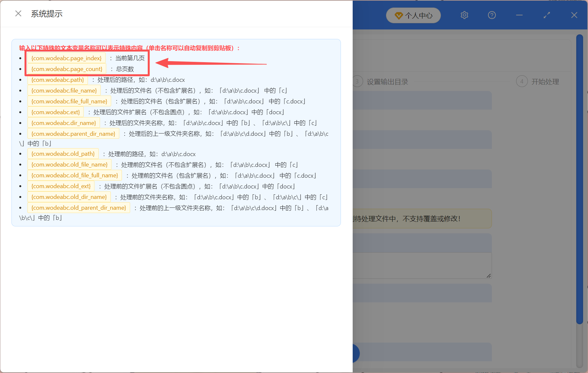Copy the {com.wodeabc.old_ext} variable
The image size is (588, 373).
click(x=61, y=186)
